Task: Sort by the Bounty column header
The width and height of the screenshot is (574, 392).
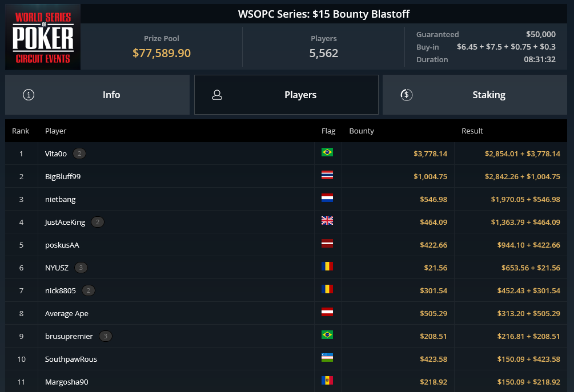Action: pos(362,131)
